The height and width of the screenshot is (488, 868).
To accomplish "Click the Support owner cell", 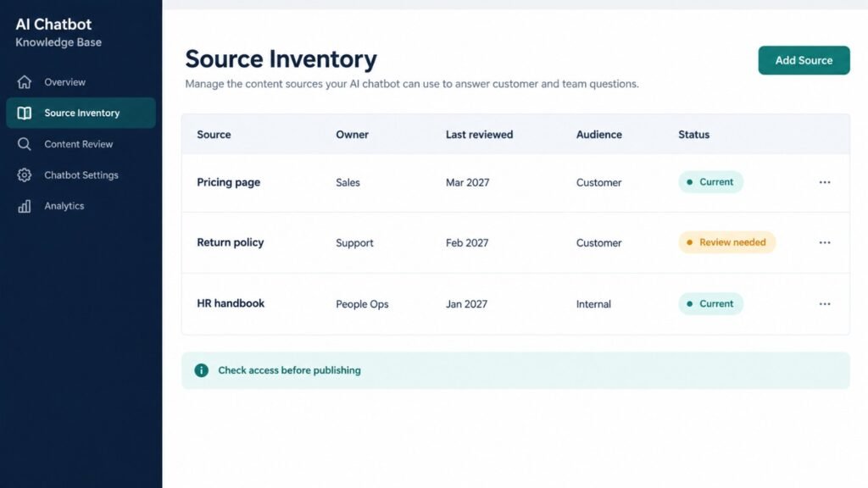I will point(354,243).
